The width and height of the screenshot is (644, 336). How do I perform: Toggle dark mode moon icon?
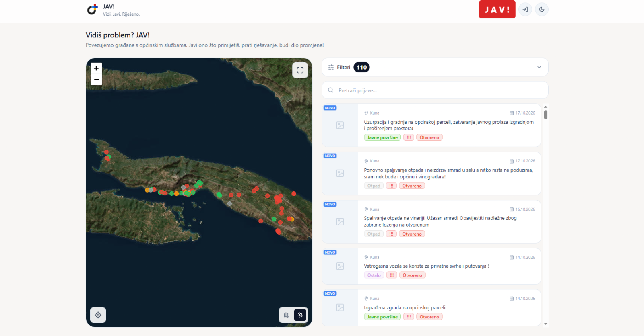pos(542,9)
